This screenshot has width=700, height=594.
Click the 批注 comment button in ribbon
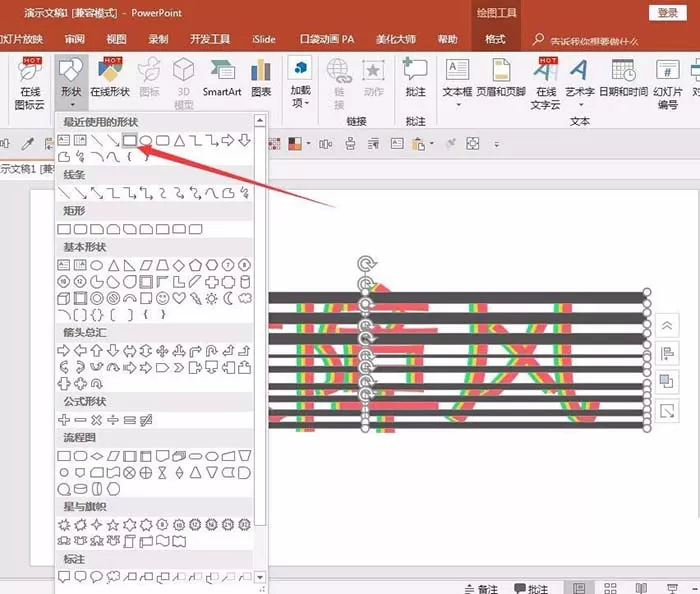coord(415,78)
